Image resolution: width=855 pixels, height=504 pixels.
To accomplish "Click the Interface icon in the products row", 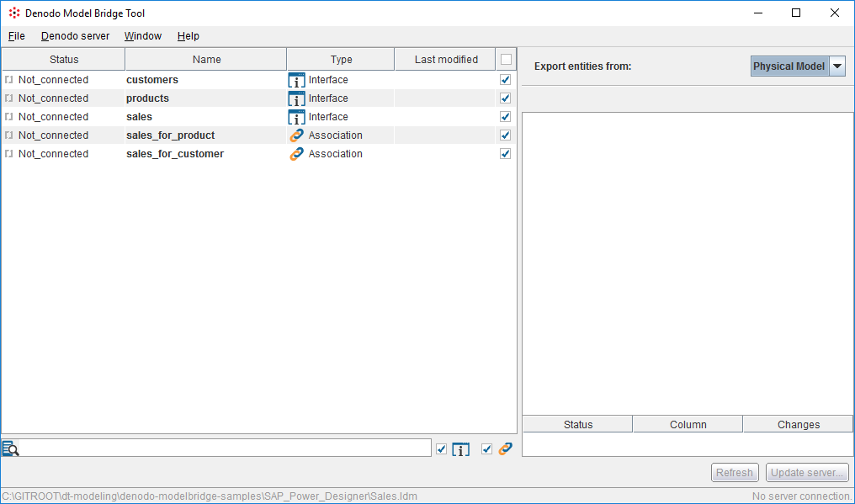I will 296,98.
